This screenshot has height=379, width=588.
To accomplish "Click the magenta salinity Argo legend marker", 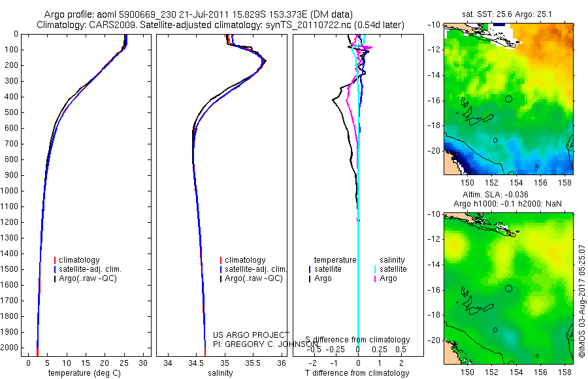I will 375,279.
